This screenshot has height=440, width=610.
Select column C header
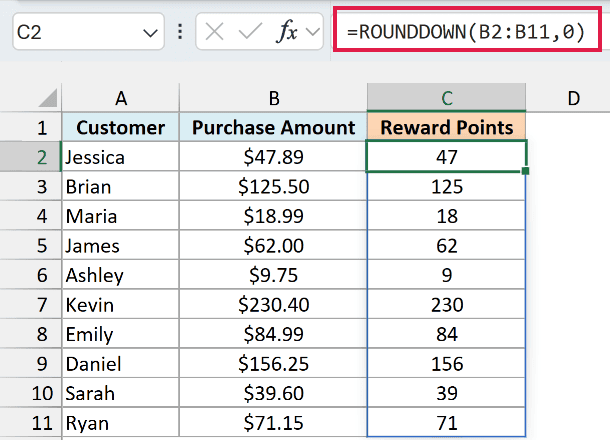coord(447,98)
